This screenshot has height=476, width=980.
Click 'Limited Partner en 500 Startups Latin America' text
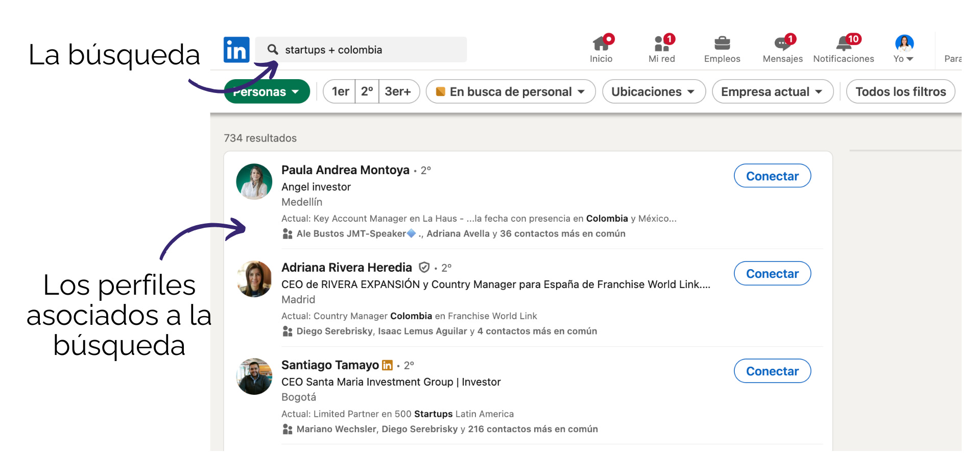[x=414, y=414]
